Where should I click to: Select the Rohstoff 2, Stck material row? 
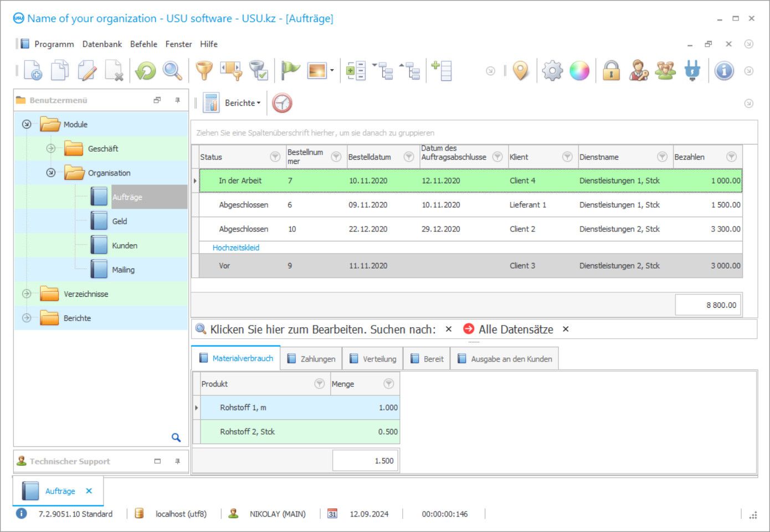click(248, 432)
